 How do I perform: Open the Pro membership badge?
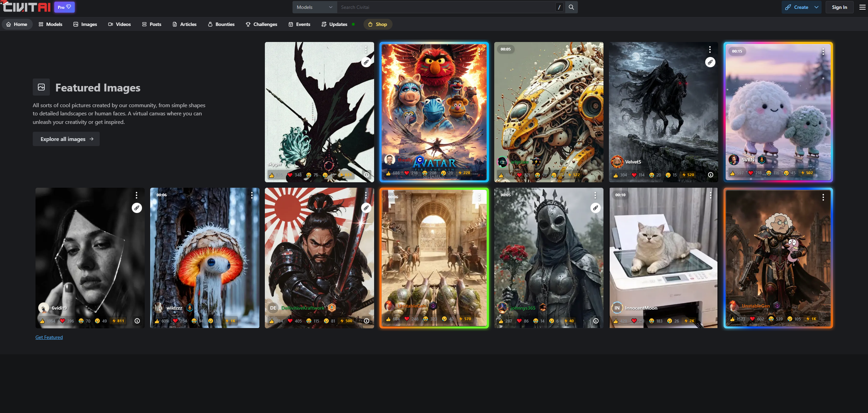[64, 7]
